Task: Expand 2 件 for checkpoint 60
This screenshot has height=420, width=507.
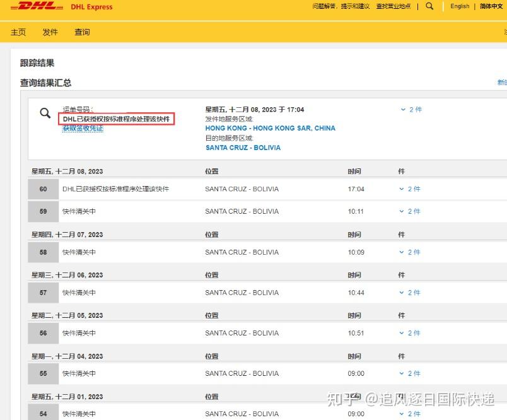Action: [x=410, y=189]
